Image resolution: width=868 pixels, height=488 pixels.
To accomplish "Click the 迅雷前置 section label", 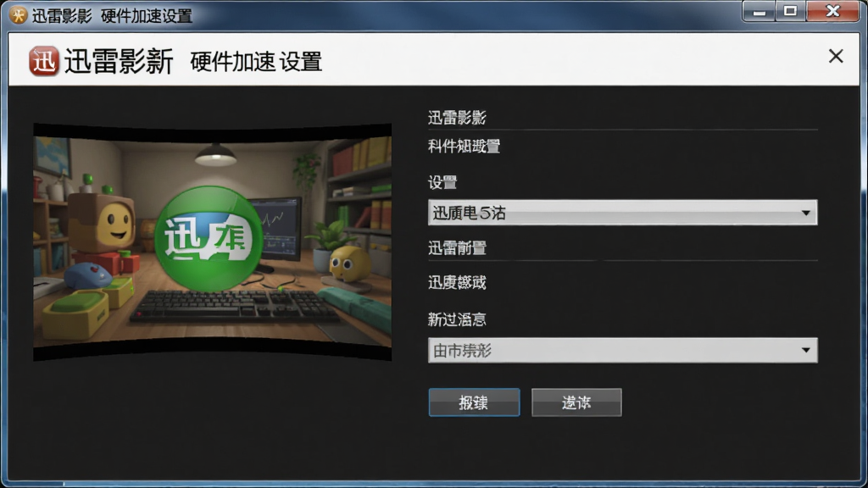I will (457, 248).
